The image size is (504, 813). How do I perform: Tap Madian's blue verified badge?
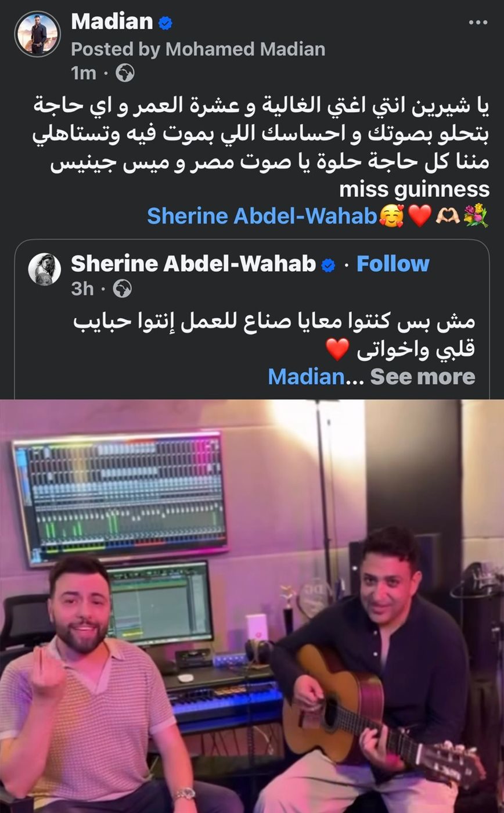coord(165,23)
